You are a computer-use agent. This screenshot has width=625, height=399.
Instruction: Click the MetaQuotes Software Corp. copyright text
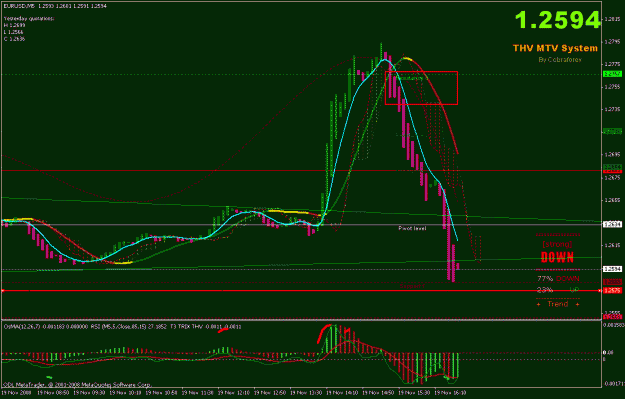(x=77, y=385)
